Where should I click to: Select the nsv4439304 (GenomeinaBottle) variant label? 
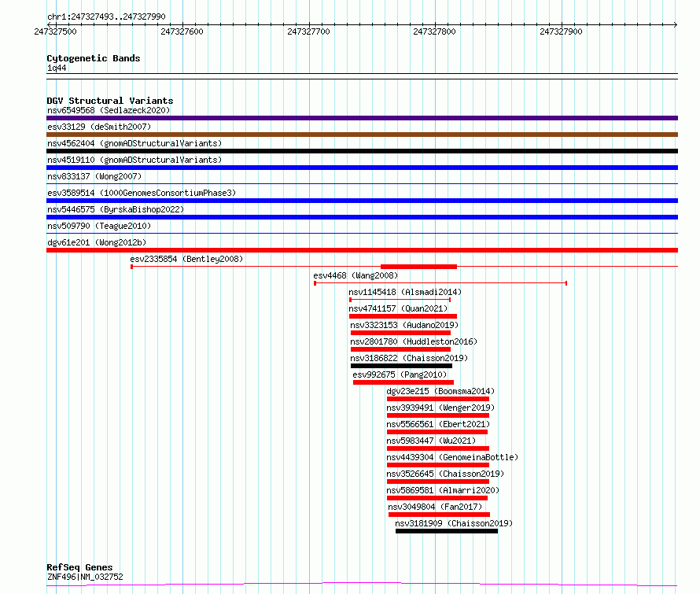click(452, 457)
